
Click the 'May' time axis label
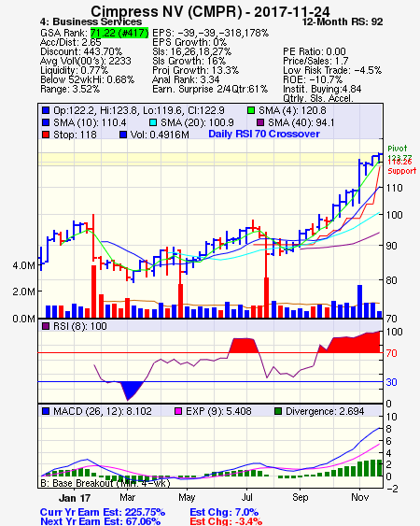(x=187, y=497)
